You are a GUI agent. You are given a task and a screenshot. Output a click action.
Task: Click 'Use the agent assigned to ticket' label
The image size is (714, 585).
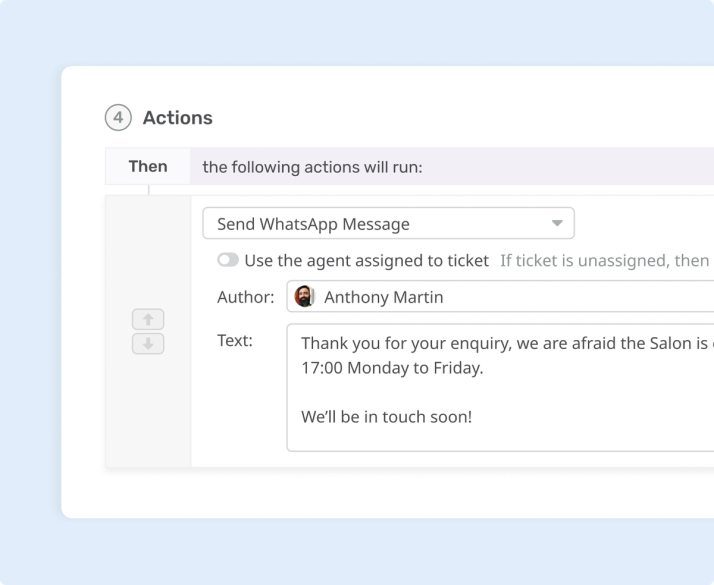coord(367,260)
